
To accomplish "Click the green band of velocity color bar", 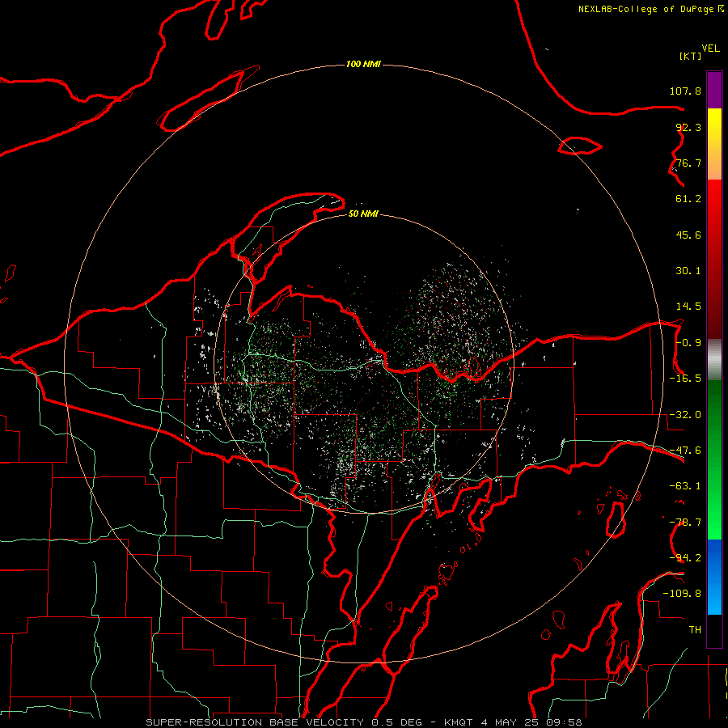I will [714, 459].
